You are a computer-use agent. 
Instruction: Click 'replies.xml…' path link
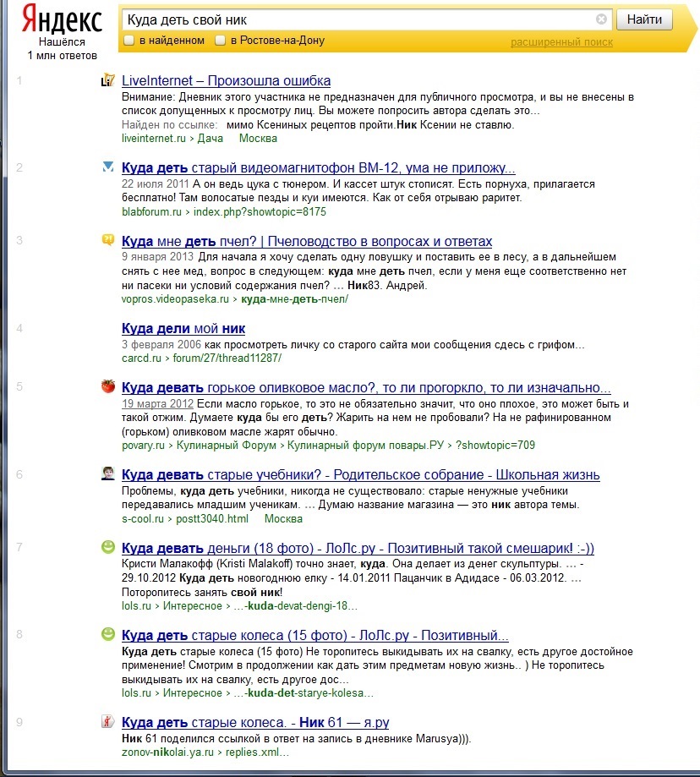(x=257, y=752)
